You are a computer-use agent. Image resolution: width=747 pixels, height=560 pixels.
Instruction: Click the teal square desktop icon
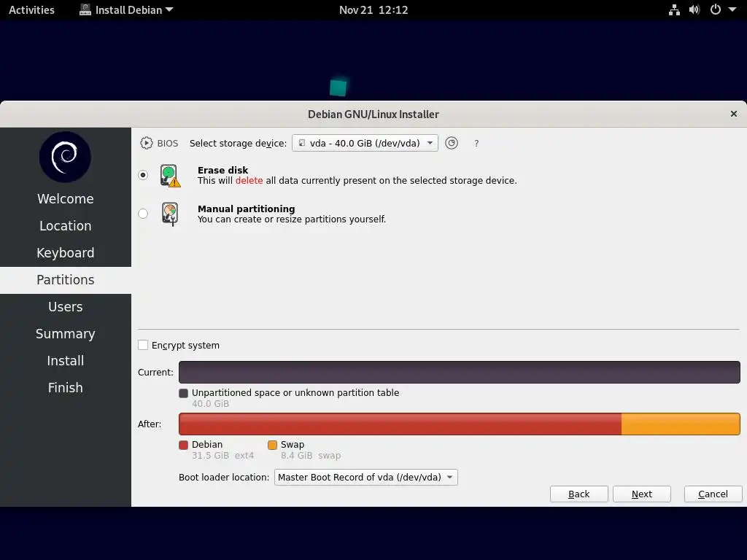338,87
